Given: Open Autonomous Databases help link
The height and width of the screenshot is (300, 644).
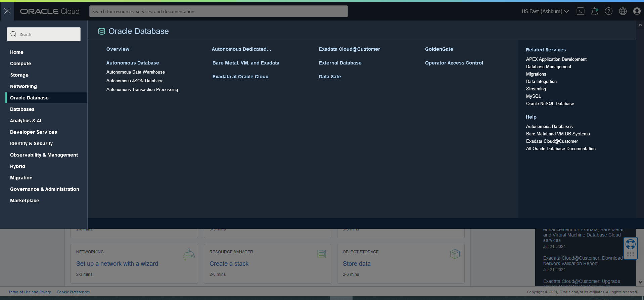Looking at the screenshot, I should coord(549,126).
